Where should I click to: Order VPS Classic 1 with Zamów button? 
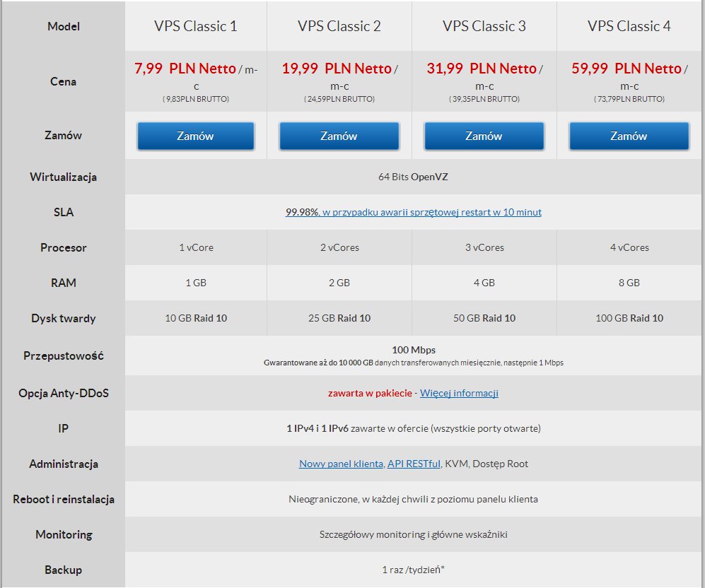tap(196, 136)
